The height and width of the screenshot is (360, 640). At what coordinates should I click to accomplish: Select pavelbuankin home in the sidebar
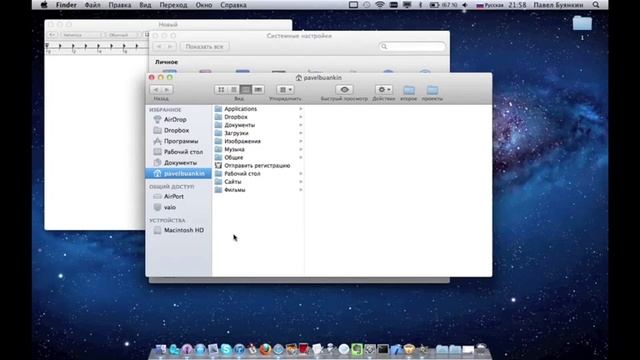[x=178, y=173]
